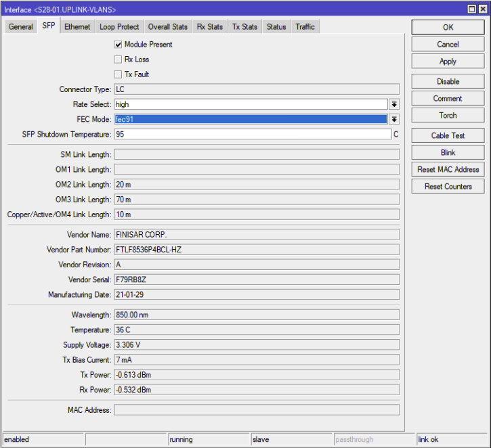Image resolution: width=491 pixels, height=448 pixels.
Task: Click the Manufacturing Date 21-01-29
Action: click(257, 294)
